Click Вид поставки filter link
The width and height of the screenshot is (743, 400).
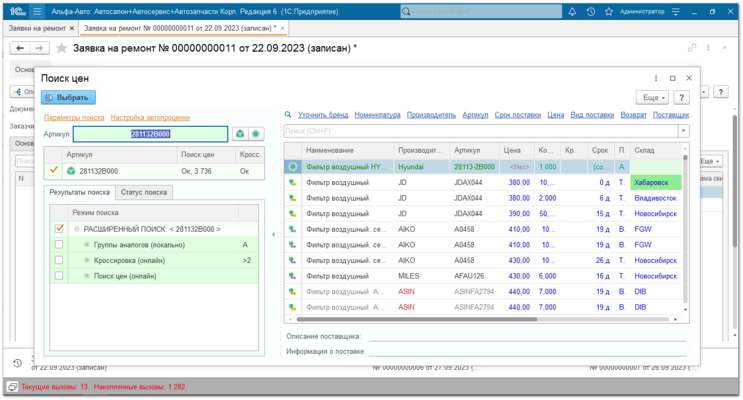pos(592,115)
